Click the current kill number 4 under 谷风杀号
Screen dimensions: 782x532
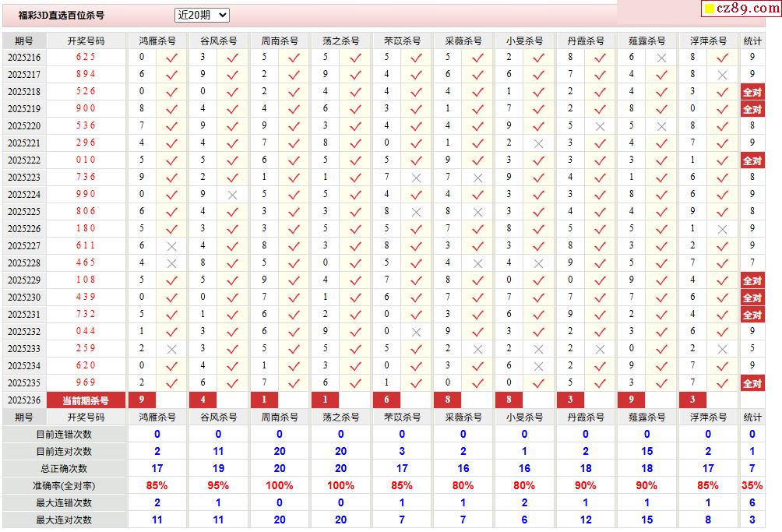tap(203, 400)
